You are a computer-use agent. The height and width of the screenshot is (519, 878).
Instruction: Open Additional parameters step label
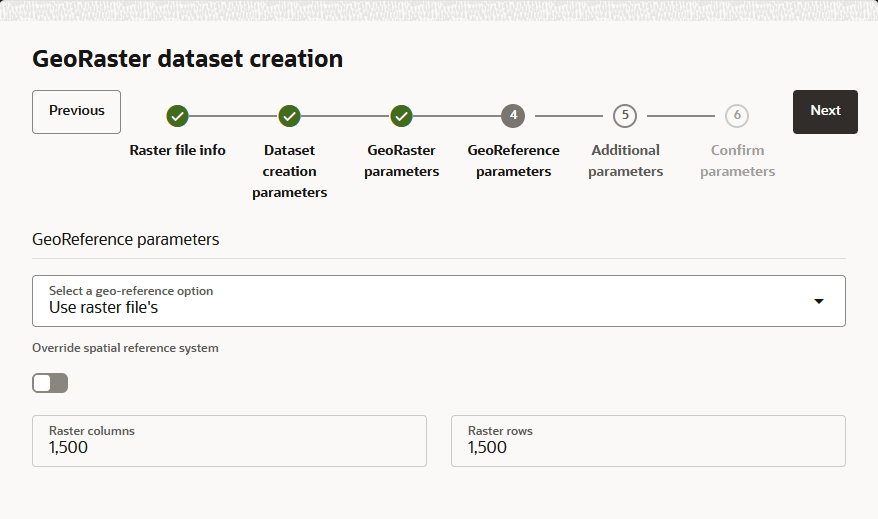click(625, 161)
